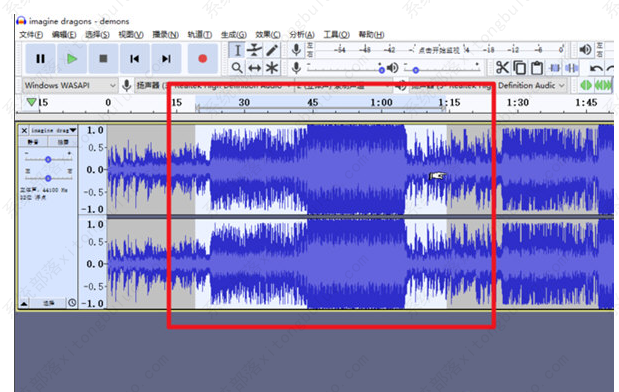Select the Multi-tool asterisk icon

[x=272, y=68]
